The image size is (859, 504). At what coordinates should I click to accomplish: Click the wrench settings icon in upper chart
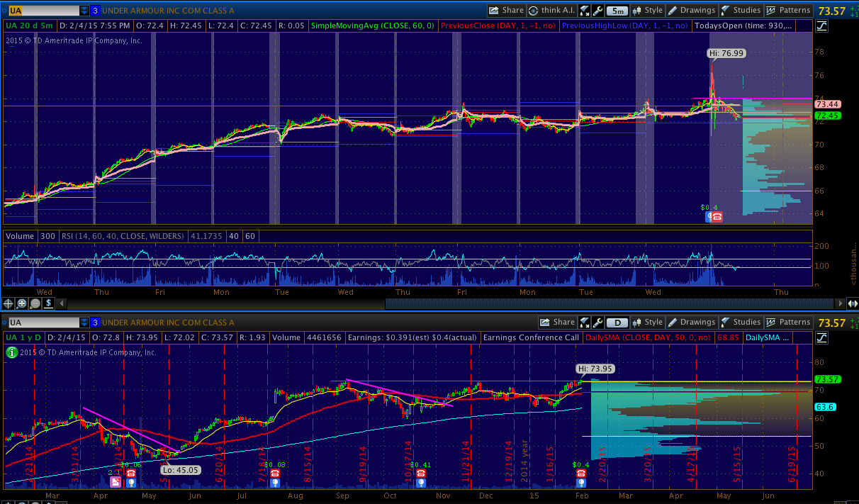[x=597, y=11]
